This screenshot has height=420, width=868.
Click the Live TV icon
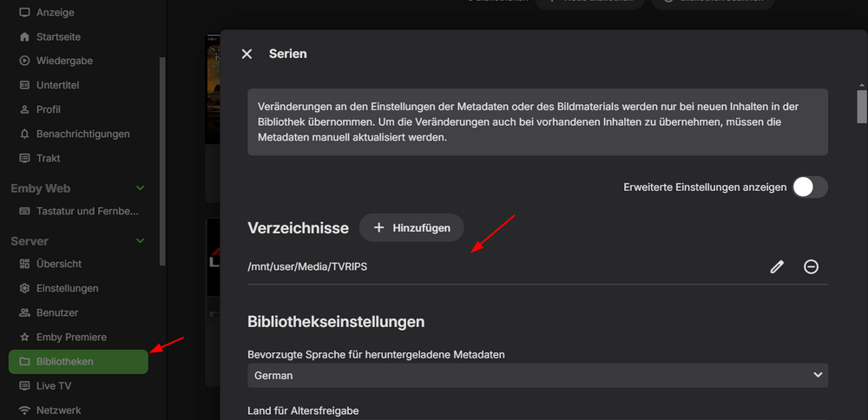click(x=24, y=385)
